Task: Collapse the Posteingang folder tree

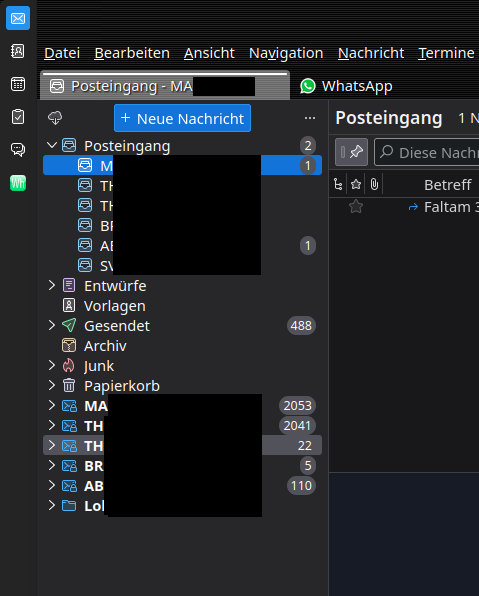Action: (52, 145)
